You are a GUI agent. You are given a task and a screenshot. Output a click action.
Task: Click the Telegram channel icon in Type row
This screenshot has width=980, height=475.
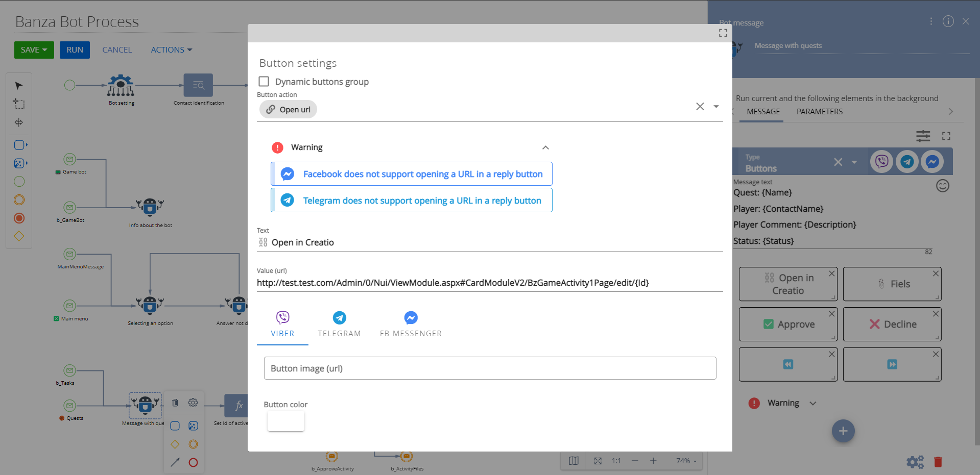point(907,162)
